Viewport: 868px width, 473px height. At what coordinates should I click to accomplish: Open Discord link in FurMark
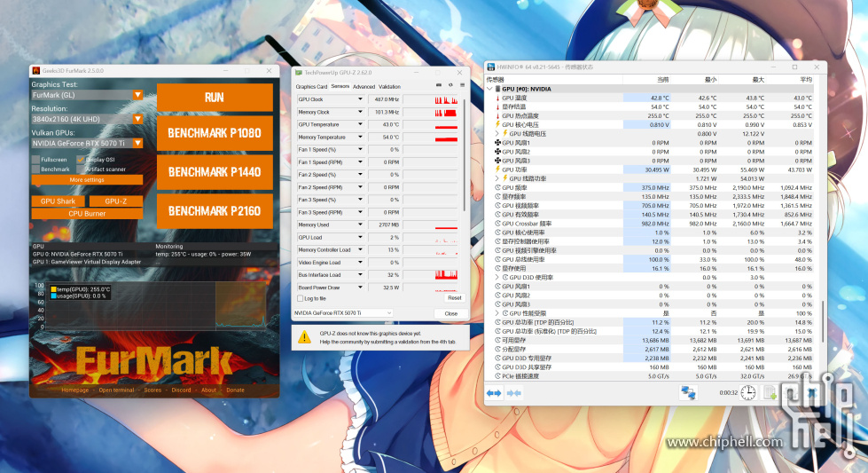[181, 390]
